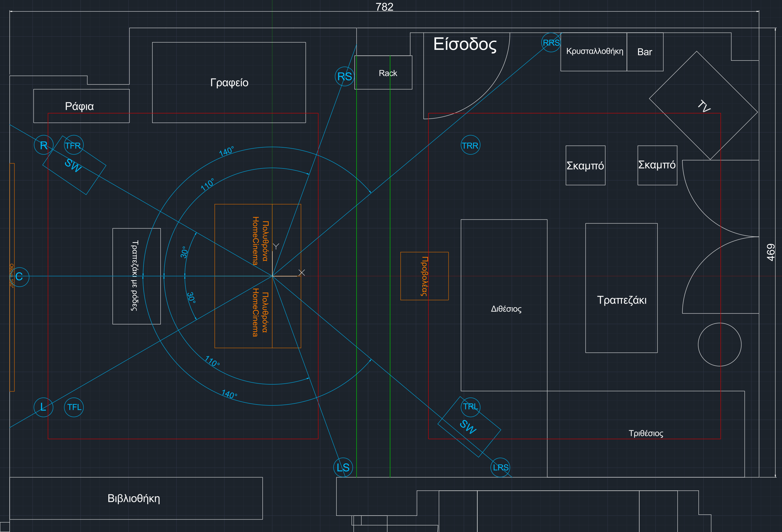Select the LS speaker circle marker
Viewport: 782px width, 532px height.
pyautogui.click(x=343, y=467)
